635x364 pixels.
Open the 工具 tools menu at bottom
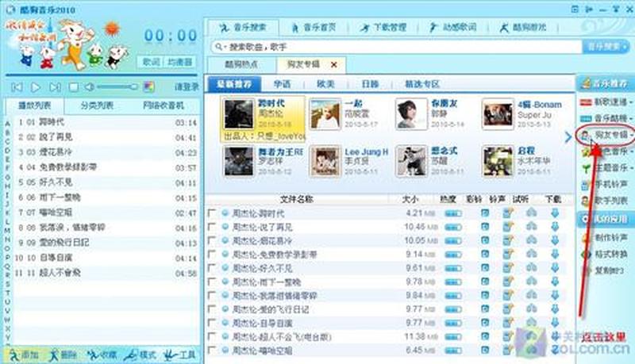(180, 355)
